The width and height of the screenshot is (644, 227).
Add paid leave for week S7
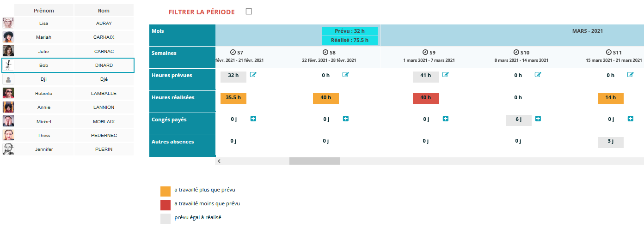coord(253,119)
